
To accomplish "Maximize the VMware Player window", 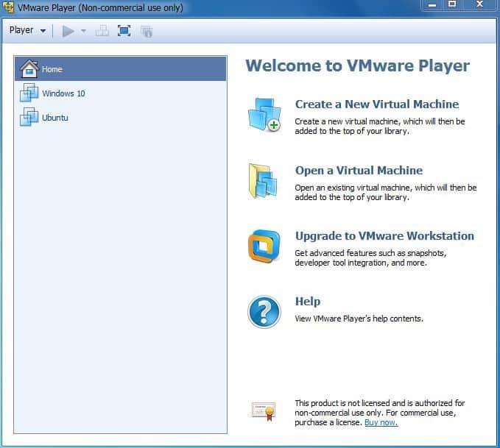I will click(x=452, y=4).
